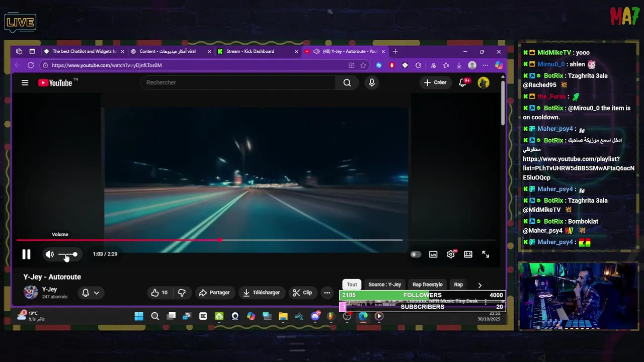
Task: Open the browser profile icon
Action: [472, 65]
